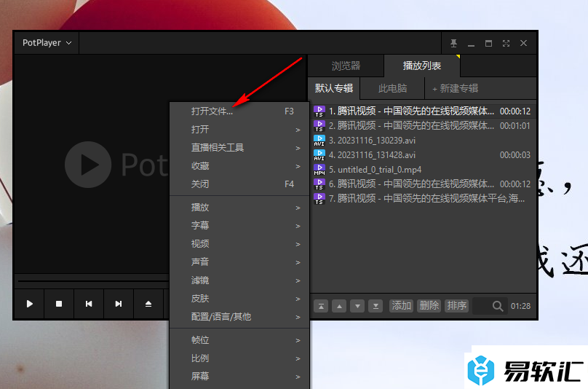Click the 排序 button

(456, 306)
